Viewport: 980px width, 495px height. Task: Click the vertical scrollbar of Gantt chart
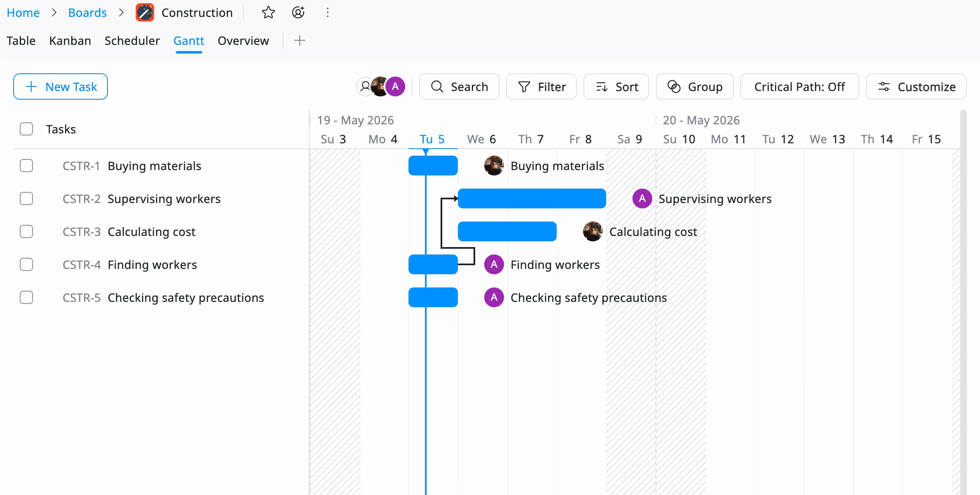(x=963, y=302)
